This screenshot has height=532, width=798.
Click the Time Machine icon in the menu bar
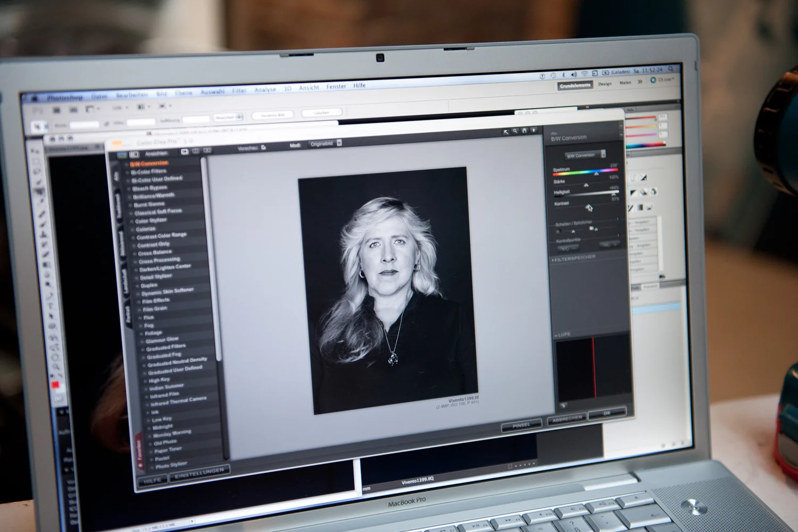tap(553, 76)
